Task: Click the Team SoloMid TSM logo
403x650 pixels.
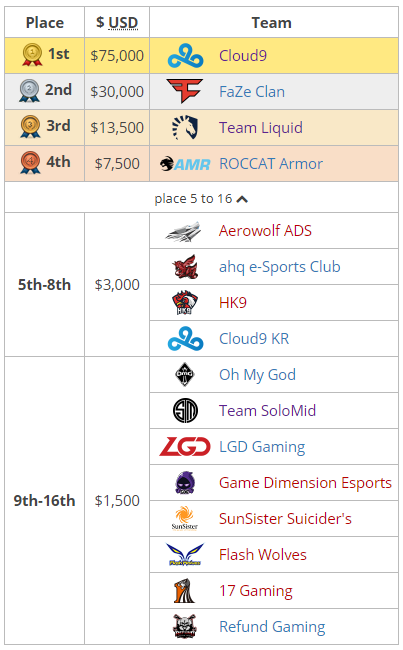Action: click(185, 410)
